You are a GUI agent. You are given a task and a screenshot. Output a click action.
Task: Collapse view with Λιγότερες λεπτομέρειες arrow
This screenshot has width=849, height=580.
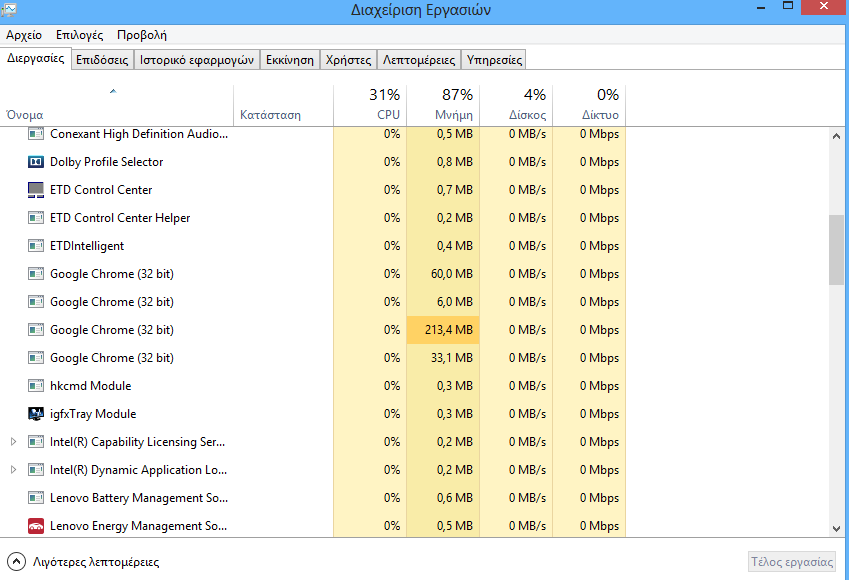[16, 562]
